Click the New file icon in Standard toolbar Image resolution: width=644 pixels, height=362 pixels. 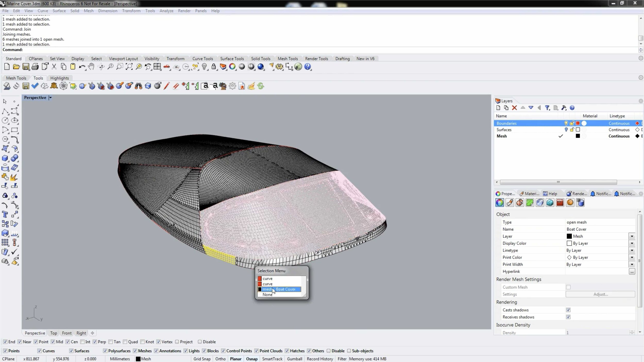(x=7, y=67)
